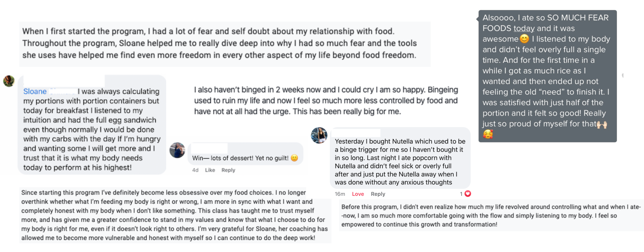The image size is (644, 252).
Task: Click the 16m timestamp
Action: coord(340,194)
